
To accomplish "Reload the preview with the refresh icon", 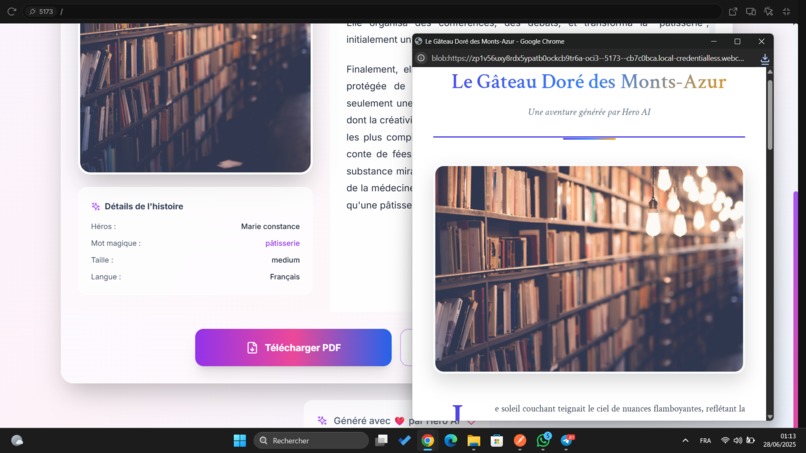I will (11, 11).
